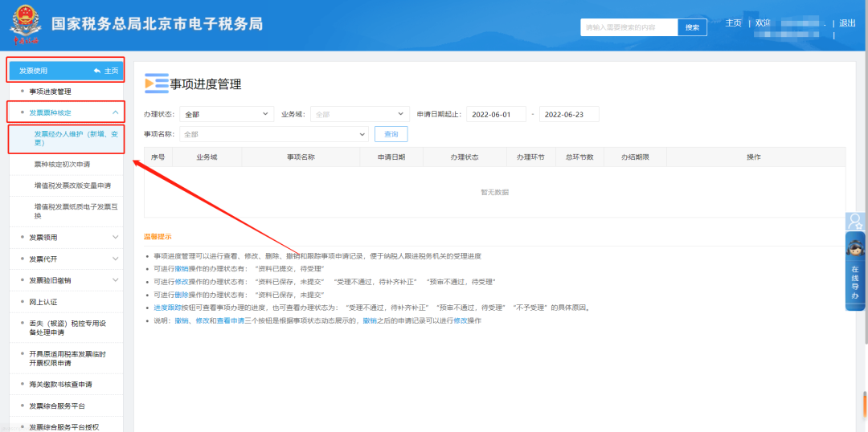Image resolution: width=868 pixels, height=432 pixels.
Task: Select 发票票种核定 menu item
Action: pyautogui.click(x=50, y=112)
